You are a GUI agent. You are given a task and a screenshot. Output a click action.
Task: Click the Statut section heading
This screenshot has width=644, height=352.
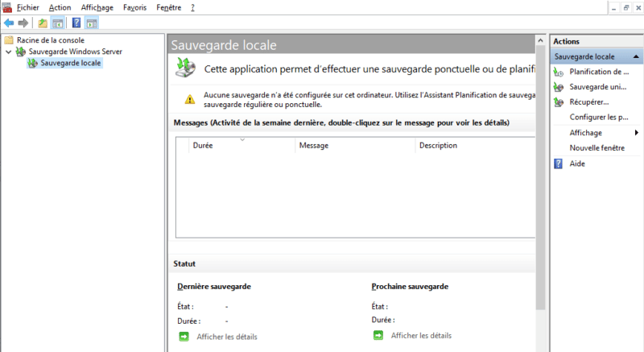(x=184, y=263)
